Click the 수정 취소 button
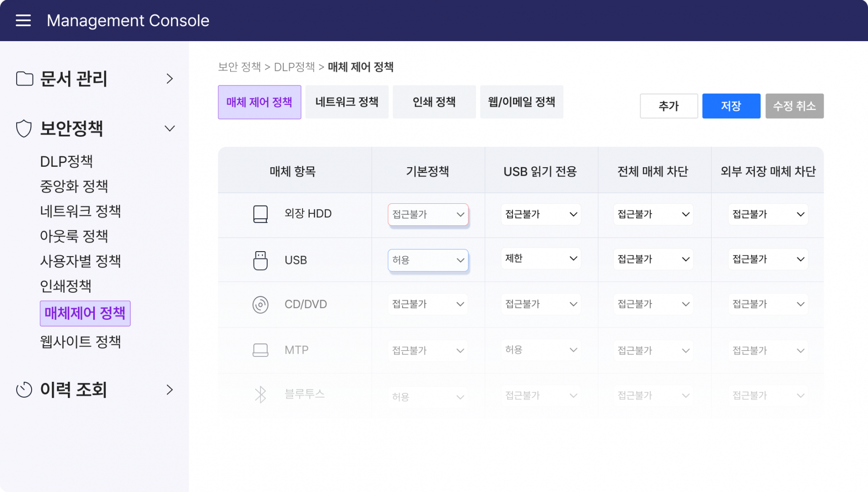 pyautogui.click(x=795, y=106)
